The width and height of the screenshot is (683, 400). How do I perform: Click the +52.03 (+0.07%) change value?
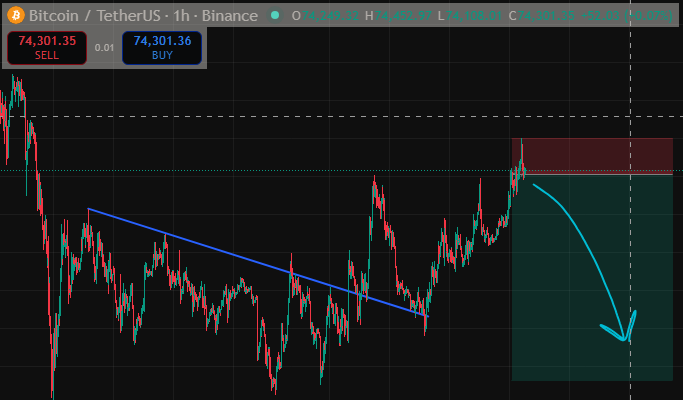[627, 16]
